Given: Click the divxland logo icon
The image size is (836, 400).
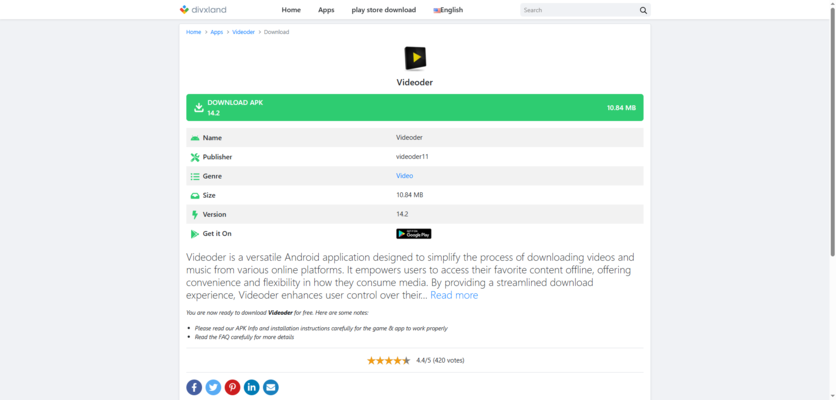Looking at the screenshot, I should 184,10.
